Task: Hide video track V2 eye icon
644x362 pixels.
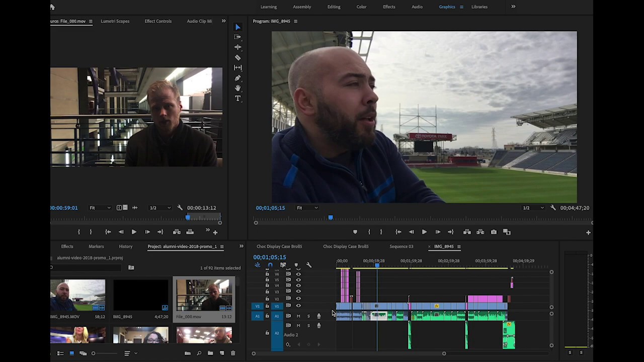Action: 298,299
